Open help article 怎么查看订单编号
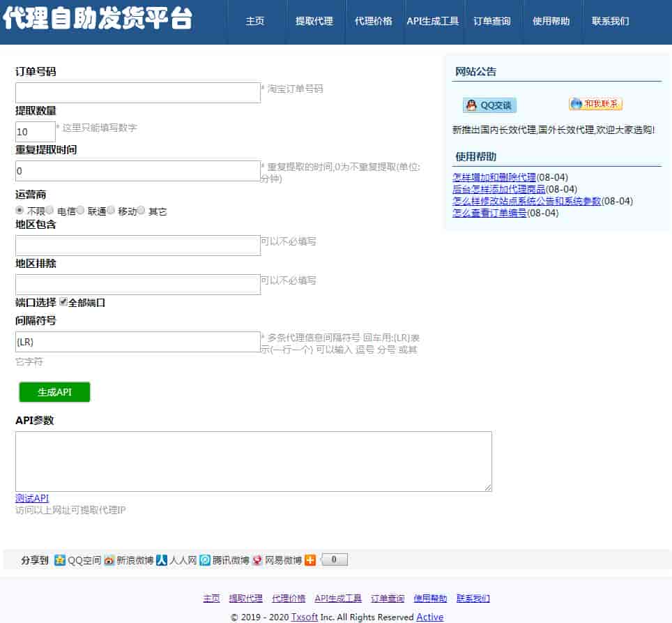The image size is (672, 623). tap(489, 213)
